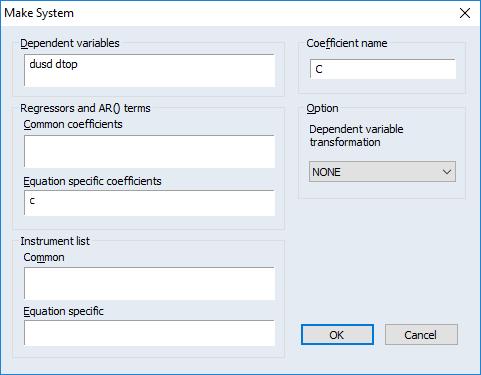Click the Equation specific coefficients label
The width and height of the screenshot is (481, 375).
tap(92, 181)
